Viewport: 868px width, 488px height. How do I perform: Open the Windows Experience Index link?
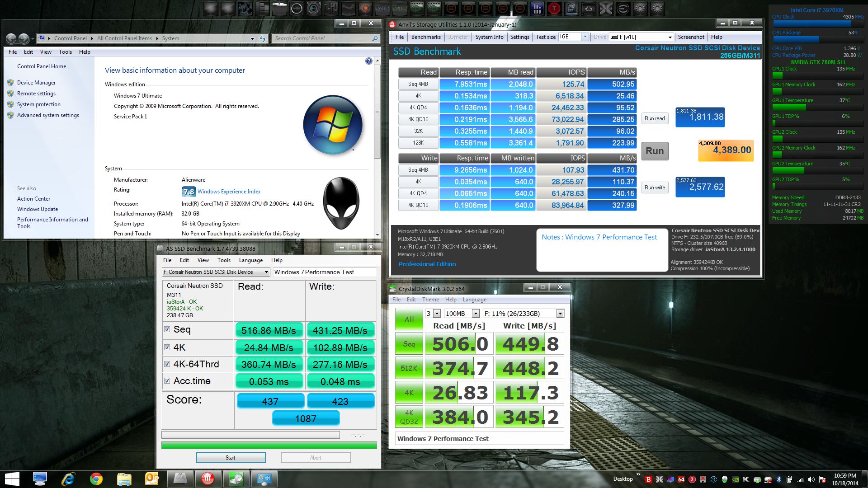[229, 192]
